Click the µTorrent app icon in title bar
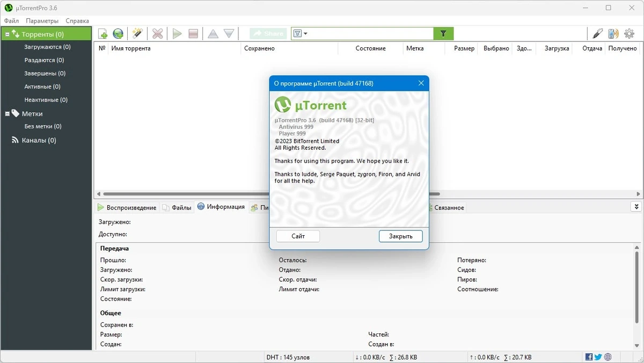The image size is (644, 363). 9,8
